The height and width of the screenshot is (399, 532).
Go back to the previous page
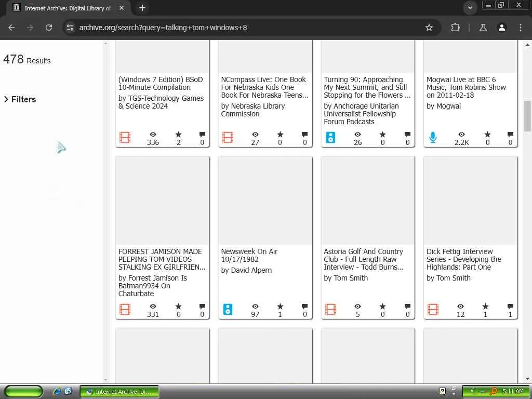(11, 28)
